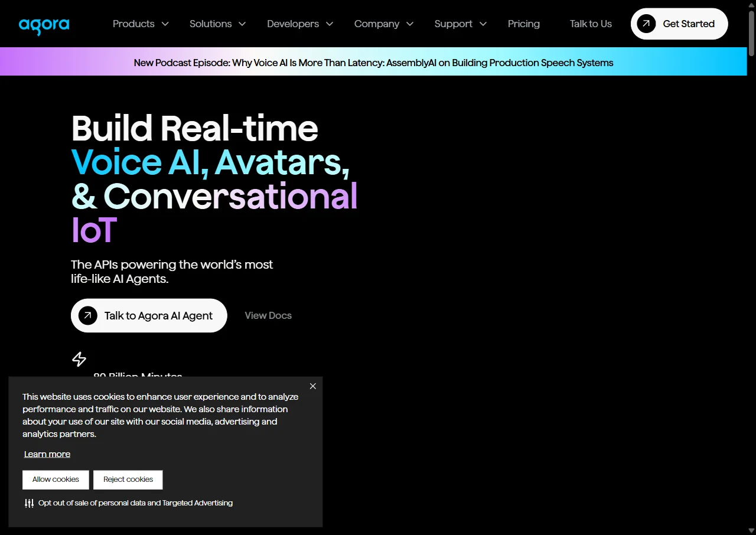
Task: Expand the Solutions chevron
Action: tap(242, 24)
